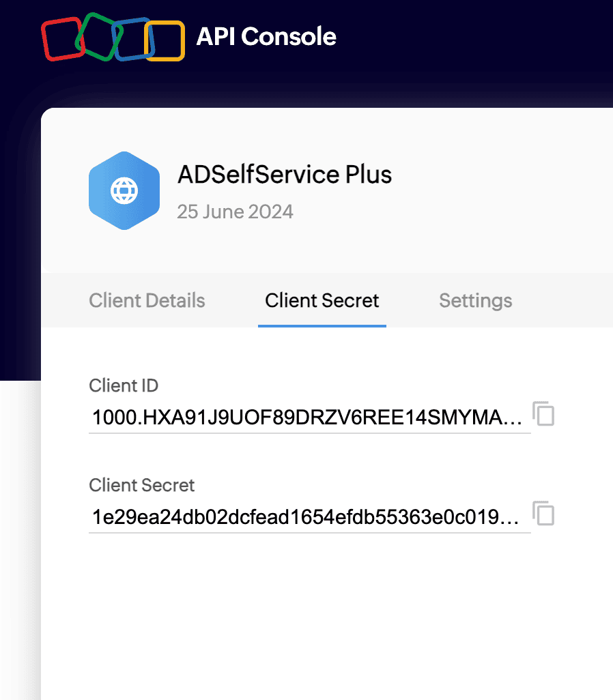Click the ADSelfService Plus application name

(x=285, y=175)
